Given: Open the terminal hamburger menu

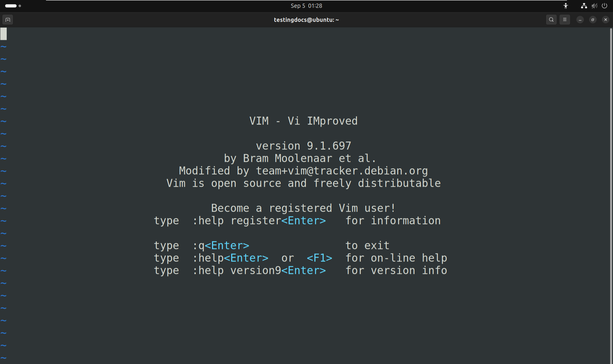Looking at the screenshot, I should pyautogui.click(x=564, y=20).
